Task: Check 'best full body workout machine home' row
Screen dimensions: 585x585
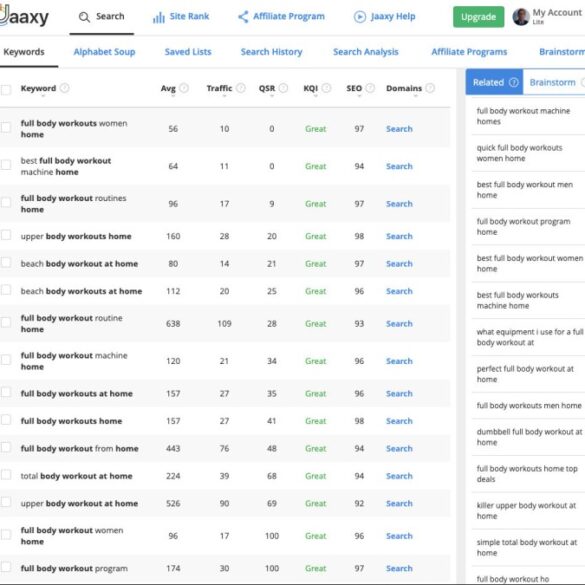Action: click(x=6, y=165)
